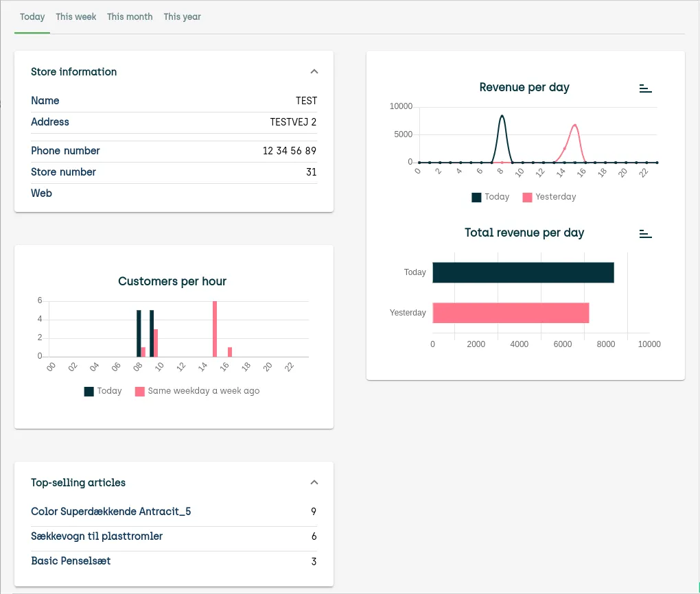Switch to the This week tab
Image resolution: width=700 pixels, height=594 pixels.
click(76, 17)
